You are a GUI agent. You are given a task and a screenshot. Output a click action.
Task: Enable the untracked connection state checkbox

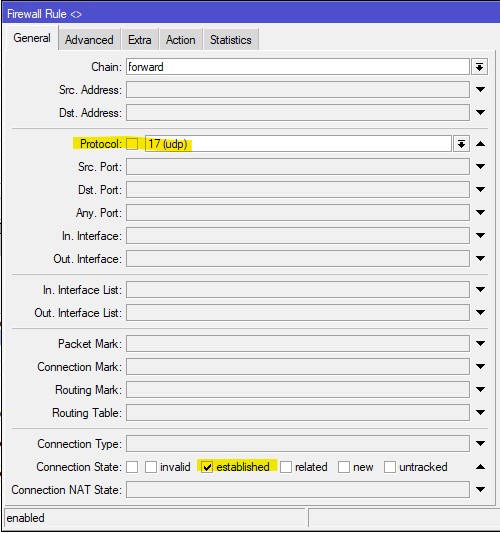390,467
